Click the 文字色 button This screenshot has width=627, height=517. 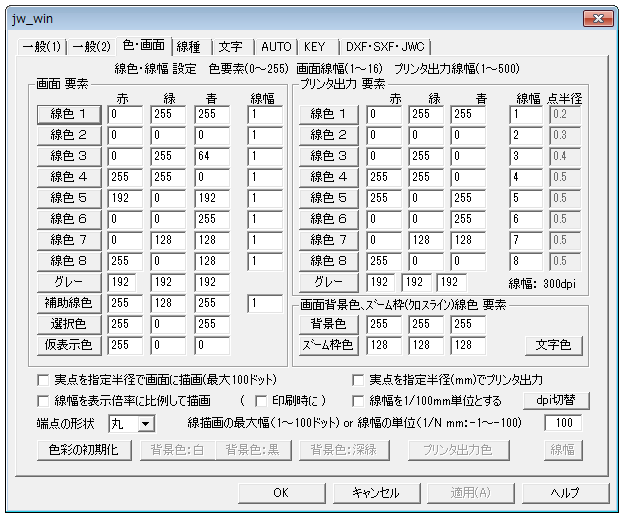click(553, 345)
